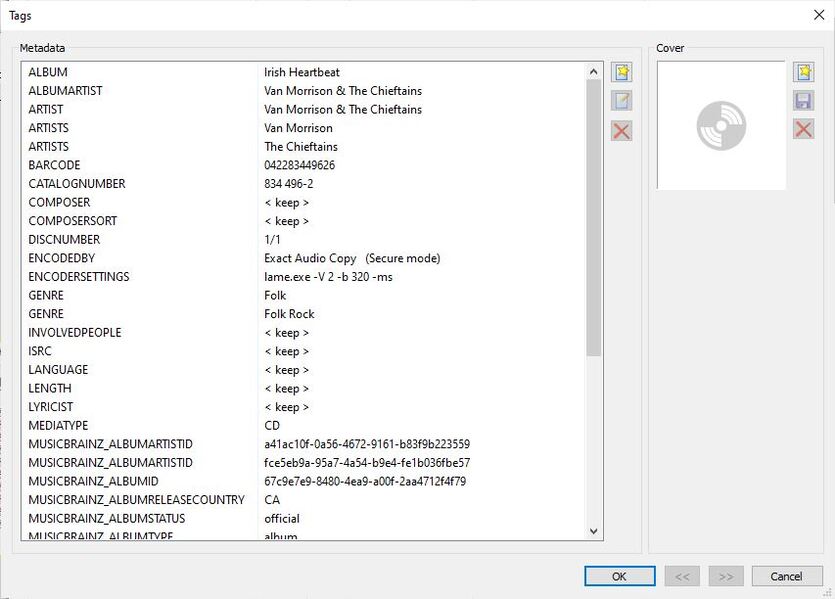The width and height of the screenshot is (835, 599).
Task: Click the edit metadata field icon
Action: tap(621, 101)
